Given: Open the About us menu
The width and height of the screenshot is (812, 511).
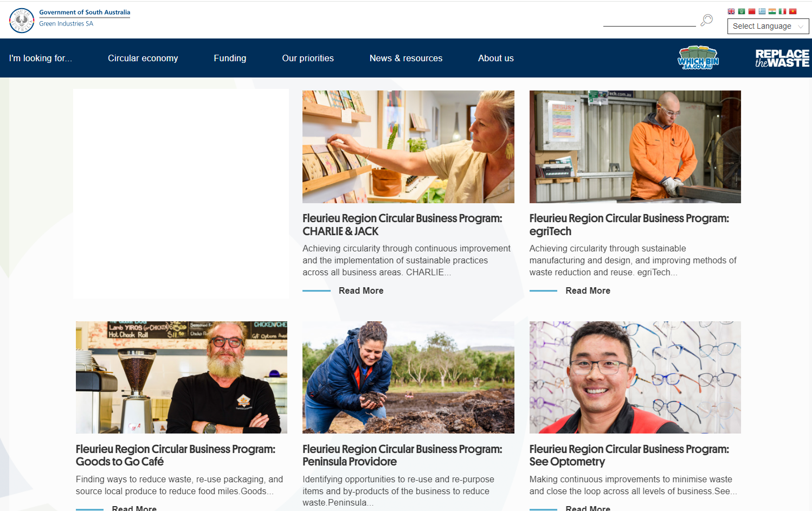Looking at the screenshot, I should (x=496, y=58).
